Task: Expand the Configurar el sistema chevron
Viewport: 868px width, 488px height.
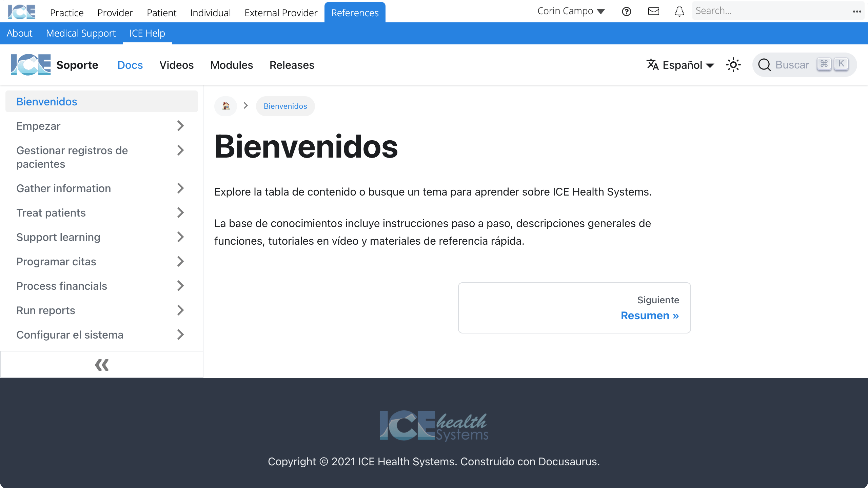Action: point(180,334)
